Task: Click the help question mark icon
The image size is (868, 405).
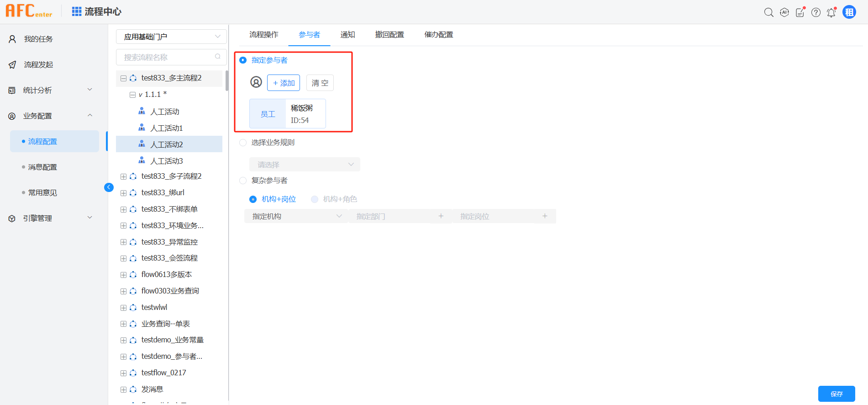Action: click(x=815, y=12)
